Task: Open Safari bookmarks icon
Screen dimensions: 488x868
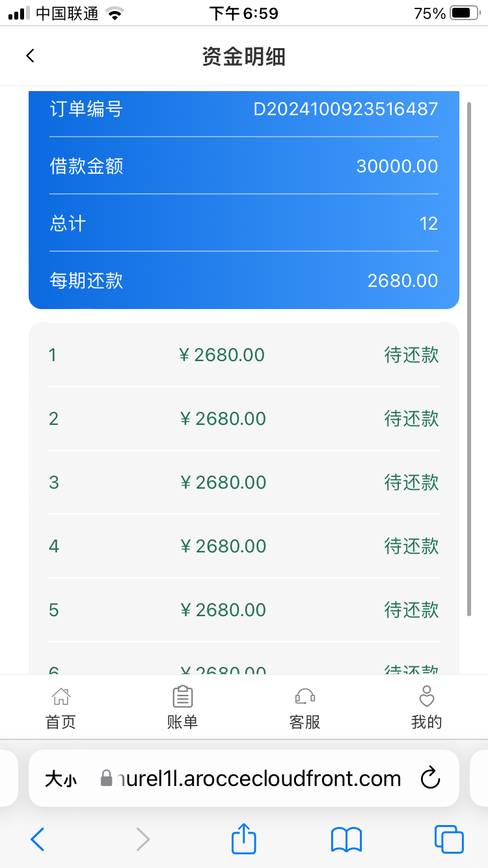Action: pyautogui.click(x=346, y=839)
